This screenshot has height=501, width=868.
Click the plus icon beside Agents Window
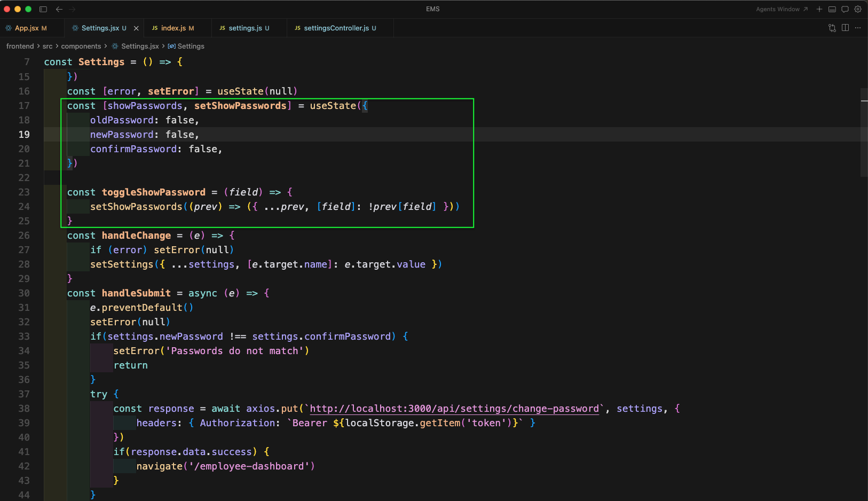819,9
